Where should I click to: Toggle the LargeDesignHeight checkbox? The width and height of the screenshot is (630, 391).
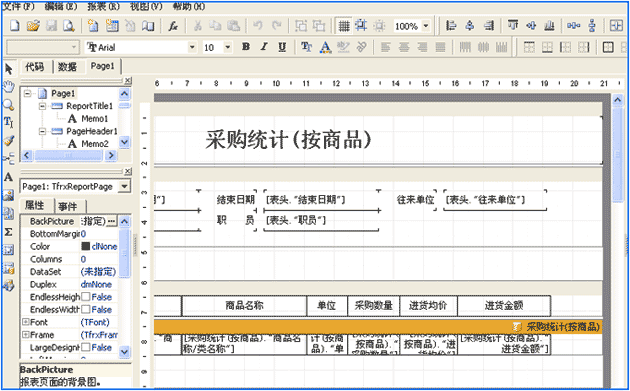point(85,347)
